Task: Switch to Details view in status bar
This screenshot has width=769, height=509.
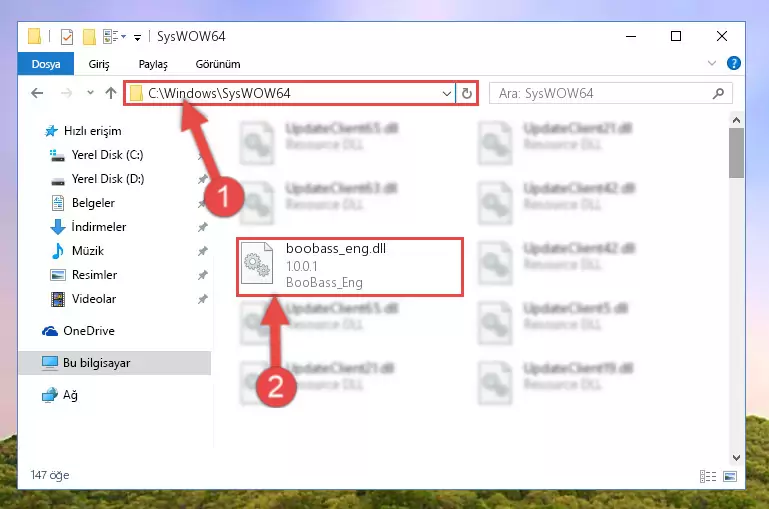Action: tap(708, 476)
